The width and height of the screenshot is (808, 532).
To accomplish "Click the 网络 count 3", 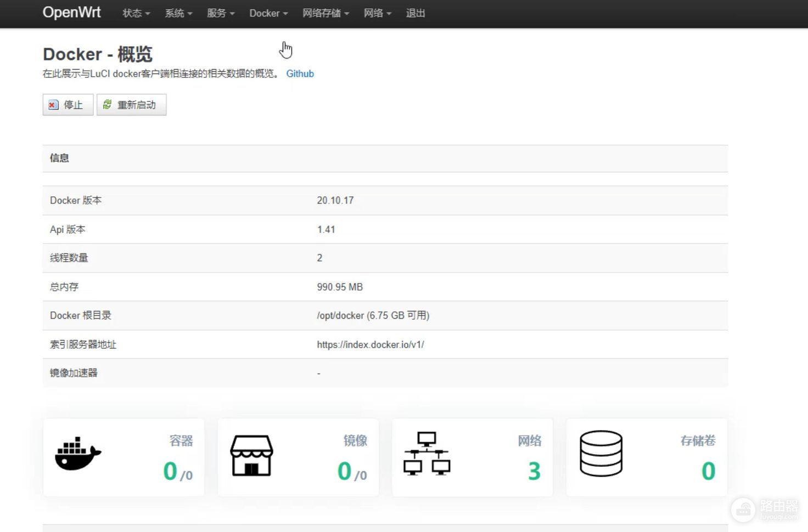I will [534, 471].
